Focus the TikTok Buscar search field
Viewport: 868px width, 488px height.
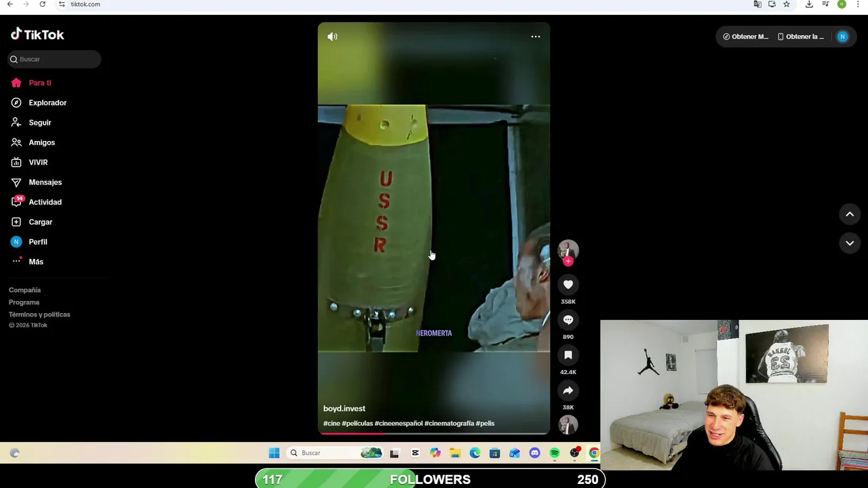coord(54,59)
